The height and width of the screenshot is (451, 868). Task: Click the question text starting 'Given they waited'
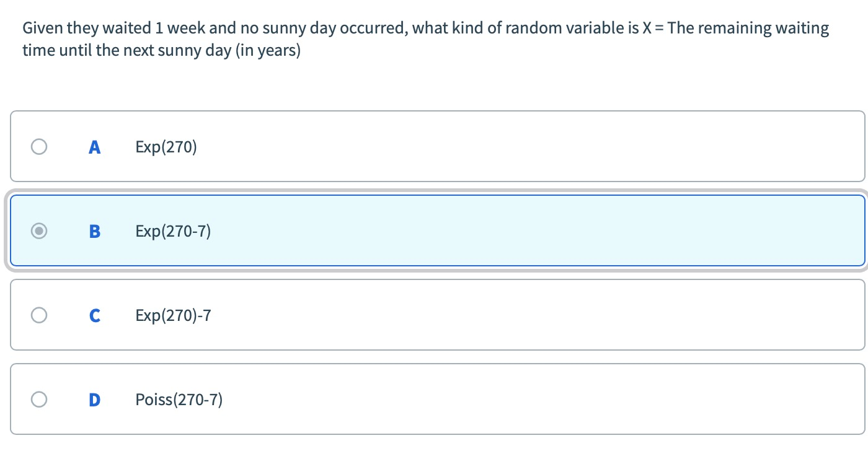425,39
